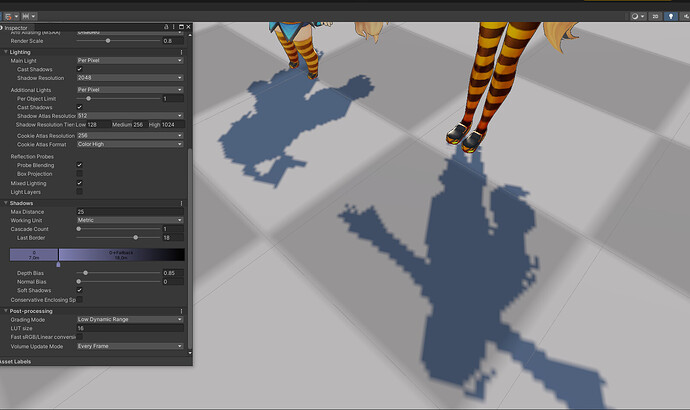
Task: Open Post-processing section options menu
Action: (x=181, y=311)
